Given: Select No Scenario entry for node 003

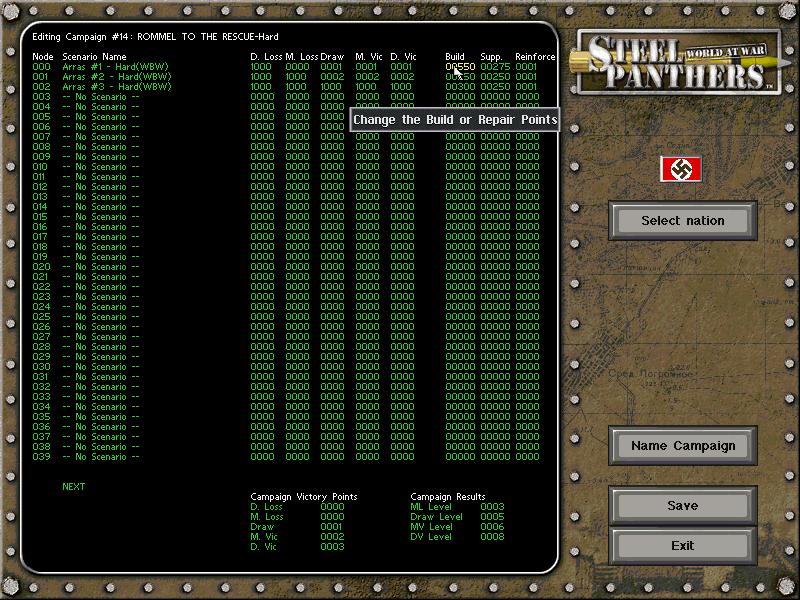Looking at the screenshot, I should point(101,97).
